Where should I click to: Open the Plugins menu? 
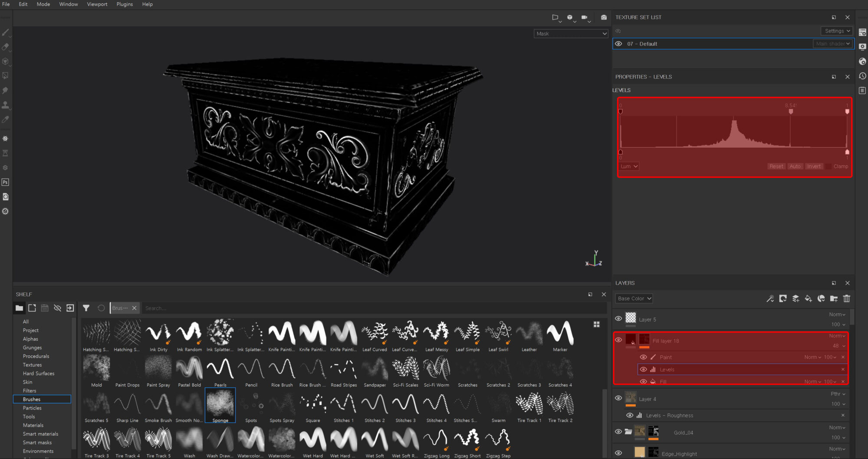point(125,4)
